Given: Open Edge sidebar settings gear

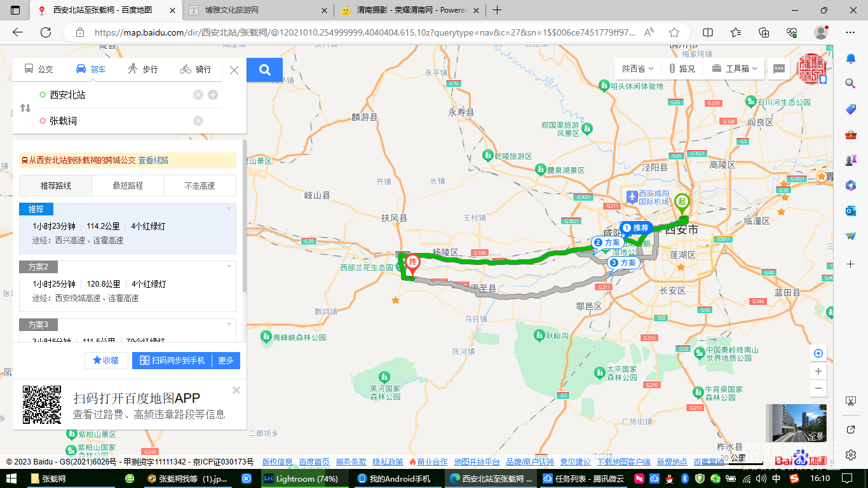Looking at the screenshot, I should click(851, 455).
